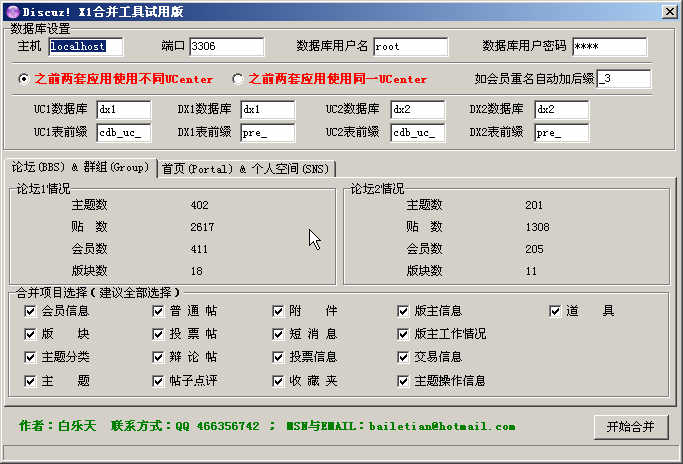Screen dimensions: 683x464
Task: Toggle the 道具 checkbox
Action: [555, 311]
